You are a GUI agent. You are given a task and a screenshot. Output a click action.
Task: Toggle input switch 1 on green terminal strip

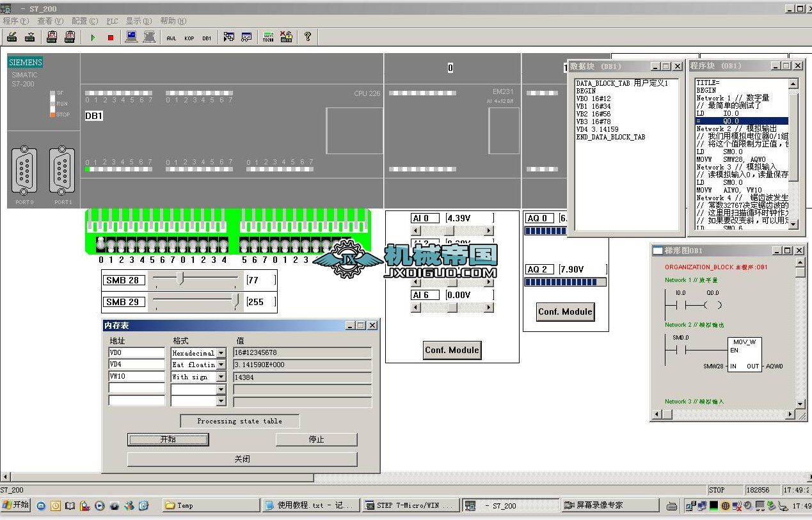[111, 245]
